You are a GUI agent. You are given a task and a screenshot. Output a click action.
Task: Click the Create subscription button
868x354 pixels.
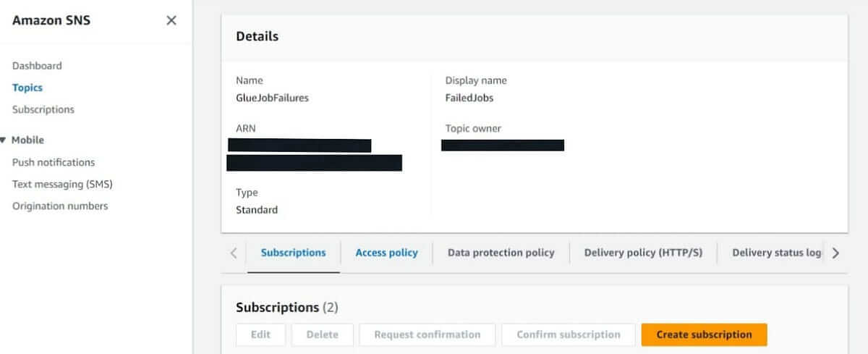[704, 334]
